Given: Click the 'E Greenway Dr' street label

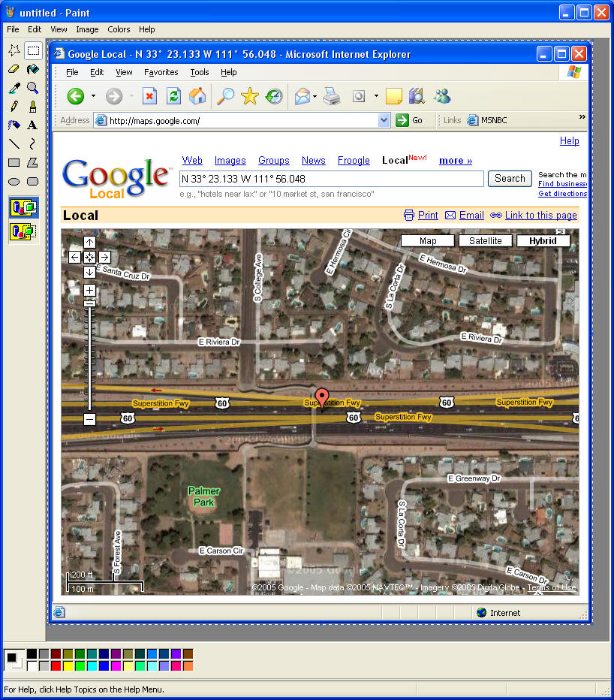Looking at the screenshot, I should [474, 478].
